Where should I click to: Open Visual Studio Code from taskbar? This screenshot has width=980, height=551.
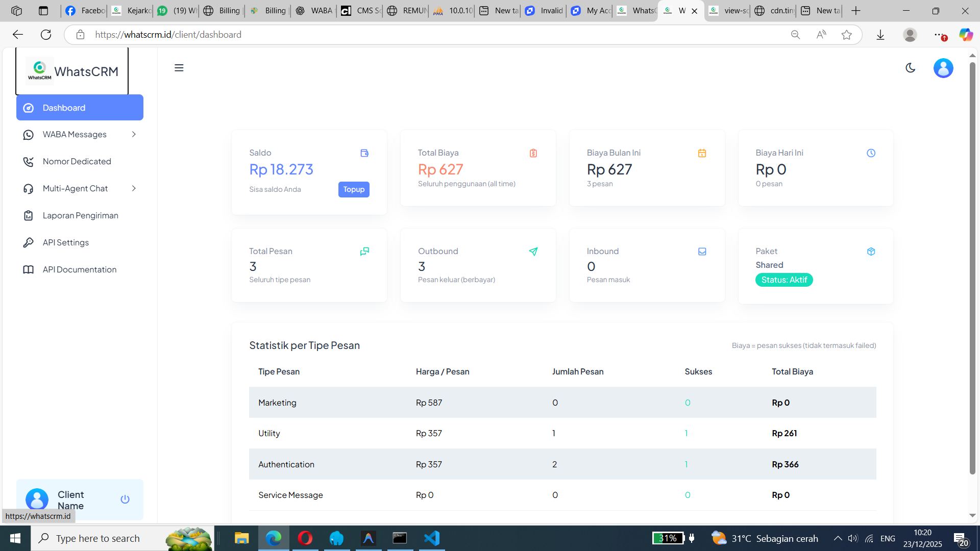click(x=432, y=538)
